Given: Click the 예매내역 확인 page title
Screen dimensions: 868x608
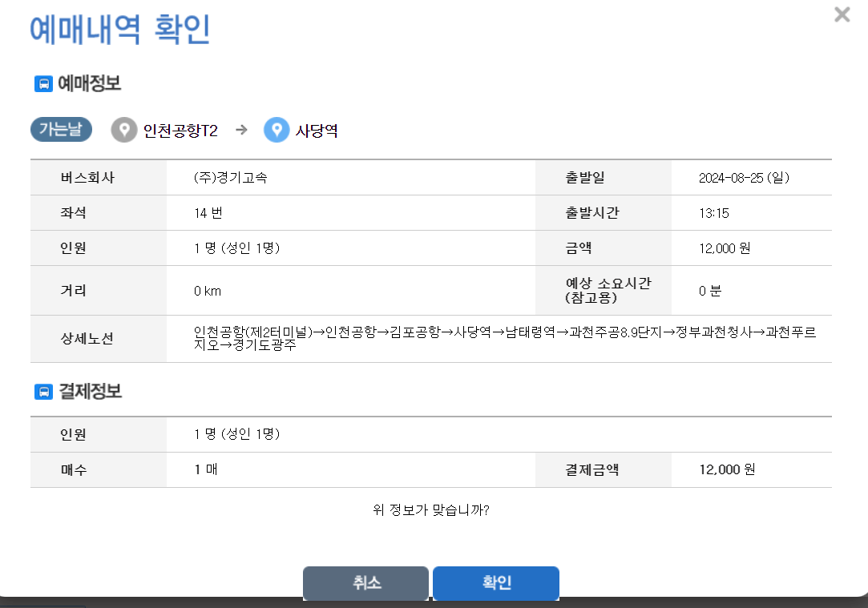Looking at the screenshot, I should point(119,29).
